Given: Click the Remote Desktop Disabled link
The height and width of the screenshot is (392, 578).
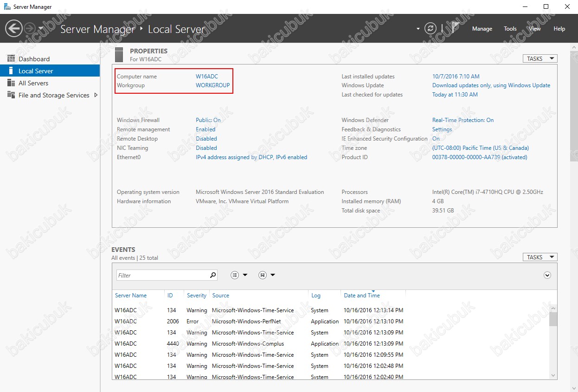Looking at the screenshot, I should [206, 139].
